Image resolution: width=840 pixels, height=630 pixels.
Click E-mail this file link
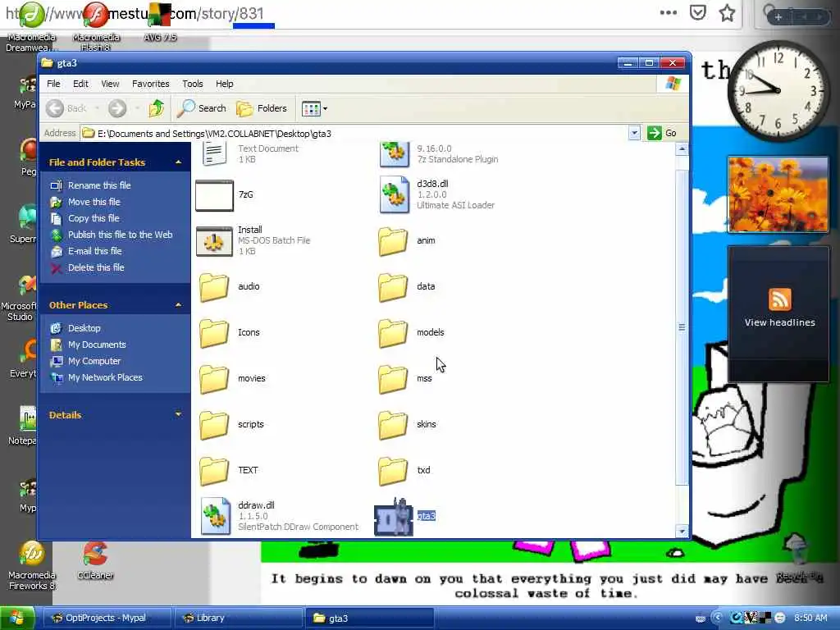(94, 251)
